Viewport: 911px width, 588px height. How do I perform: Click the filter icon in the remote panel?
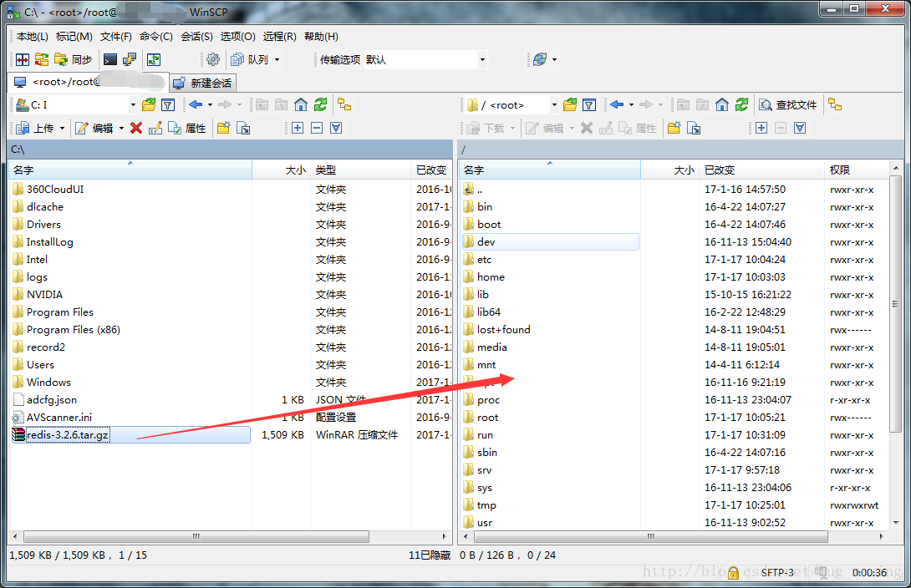pyautogui.click(x=589, y=104)
